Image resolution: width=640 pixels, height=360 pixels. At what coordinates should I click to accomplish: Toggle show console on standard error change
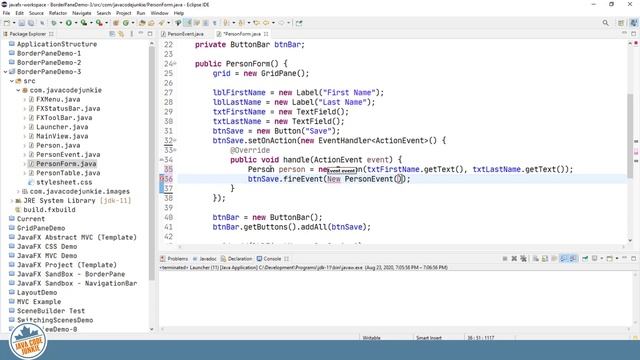point(573,258)
